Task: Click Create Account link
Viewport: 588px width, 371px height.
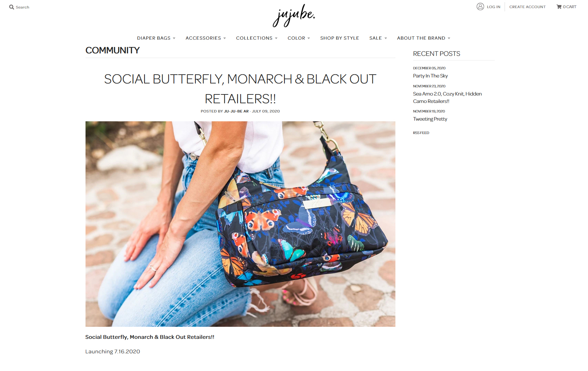Action: (527, 7)
